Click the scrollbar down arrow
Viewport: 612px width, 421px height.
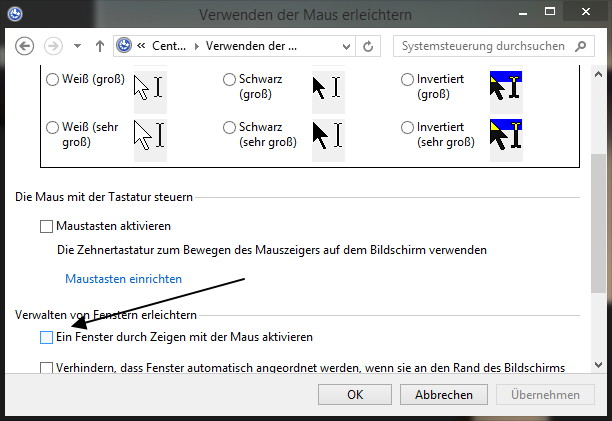598,365
